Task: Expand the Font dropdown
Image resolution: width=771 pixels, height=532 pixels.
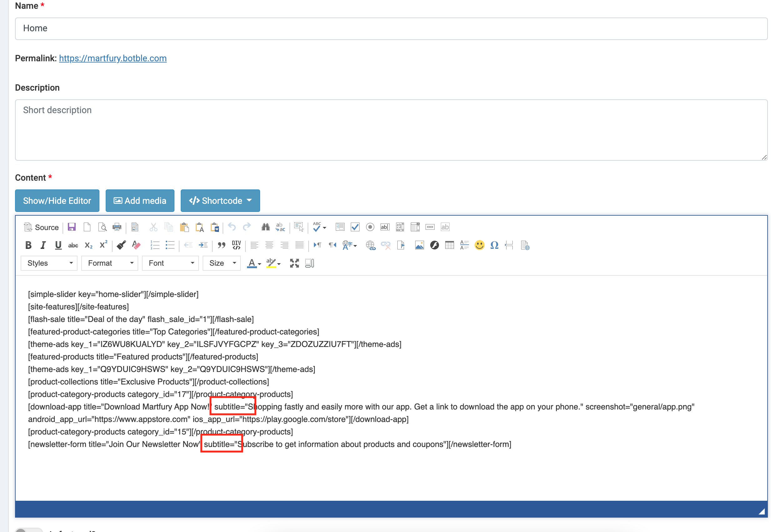Action: pos(170,263)
